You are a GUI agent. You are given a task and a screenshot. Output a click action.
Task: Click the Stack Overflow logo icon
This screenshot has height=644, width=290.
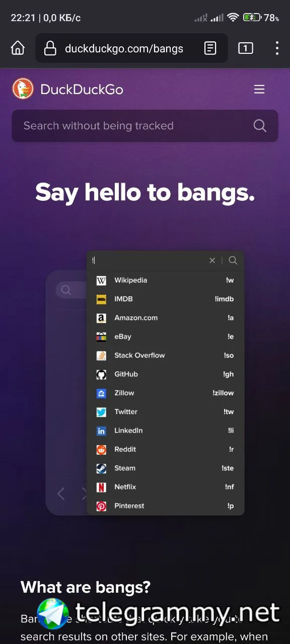101,355
